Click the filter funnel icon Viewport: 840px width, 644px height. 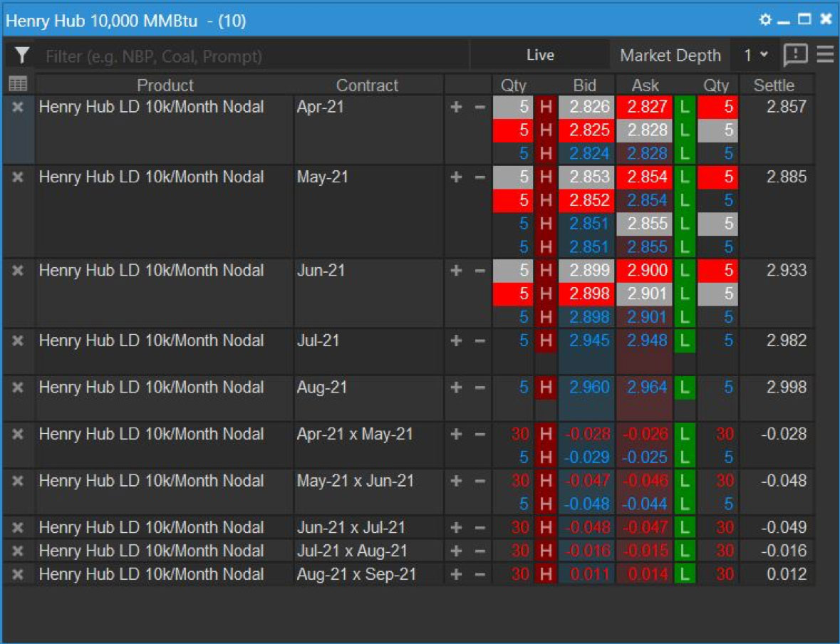coord(22,55)
